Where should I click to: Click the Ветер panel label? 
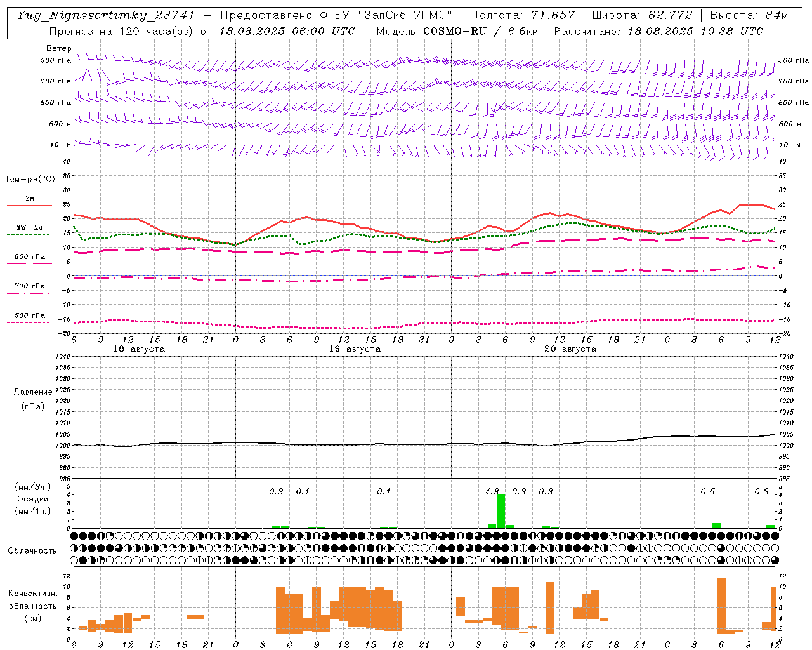pyautogui.click(x=59, y=48)
